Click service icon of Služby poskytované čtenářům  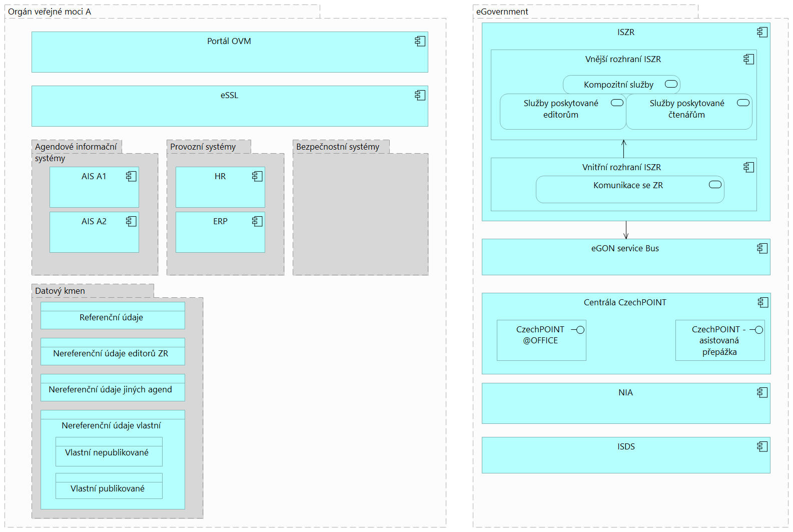pyautogui.click(x=743, y=103)
